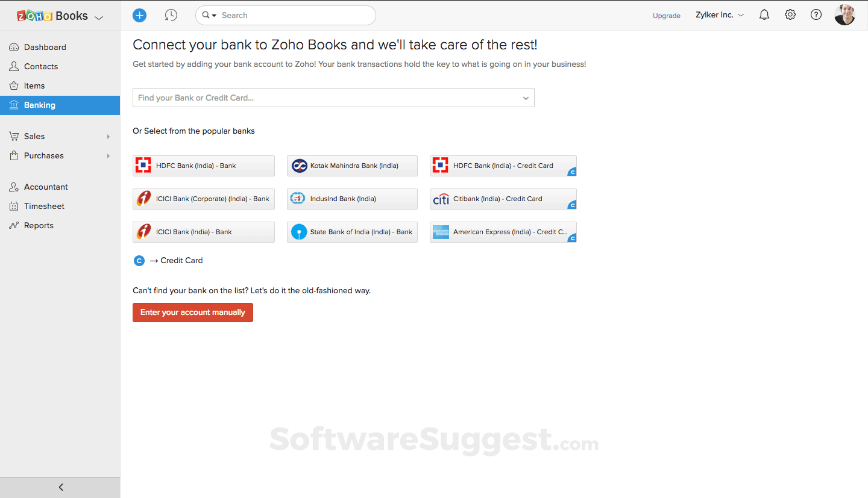Select Kotak Mahindra Bank (India) tile
Screen dimensions: 868x498
tap(352, 166)
